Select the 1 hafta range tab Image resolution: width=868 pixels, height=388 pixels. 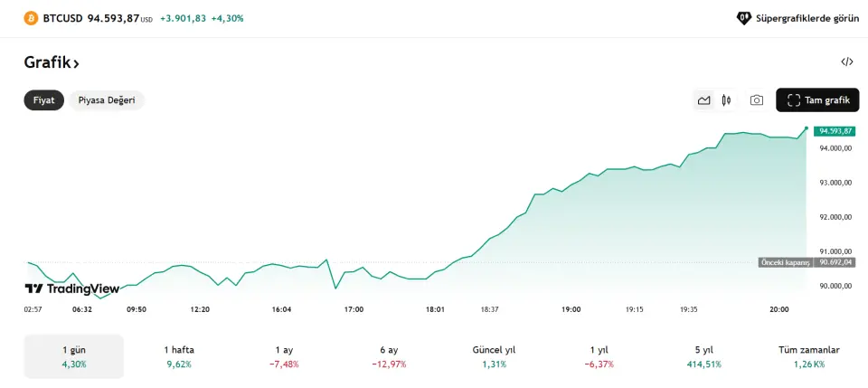pos(179,356)
